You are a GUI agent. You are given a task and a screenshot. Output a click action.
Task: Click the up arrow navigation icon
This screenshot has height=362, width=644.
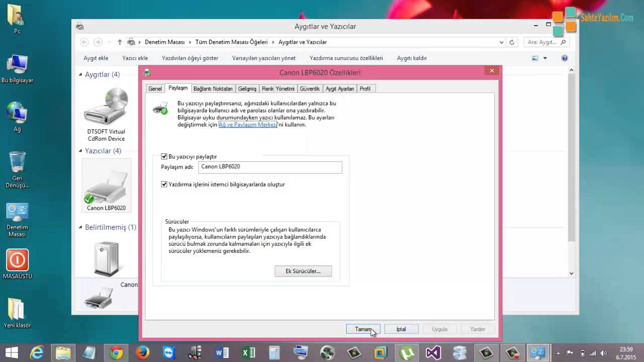pyautogui.click(x=120, y=42)
